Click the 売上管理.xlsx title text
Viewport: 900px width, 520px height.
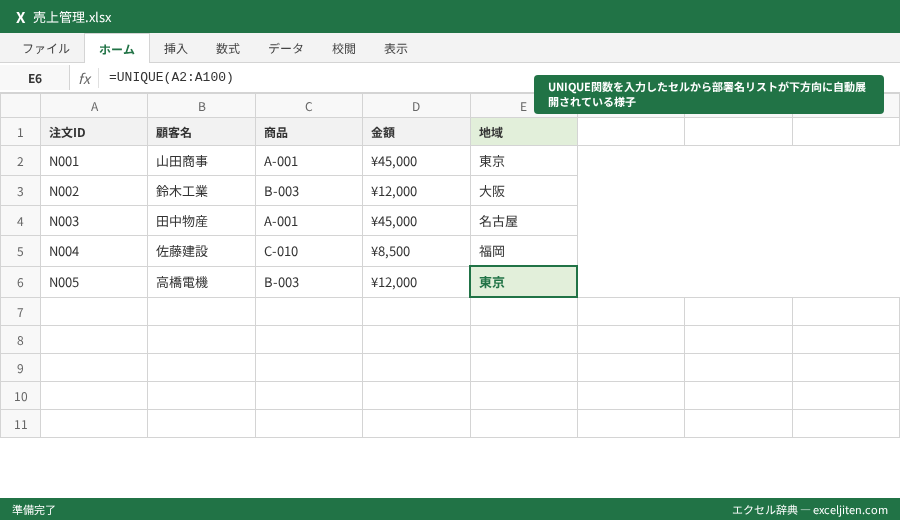(72, 17)
